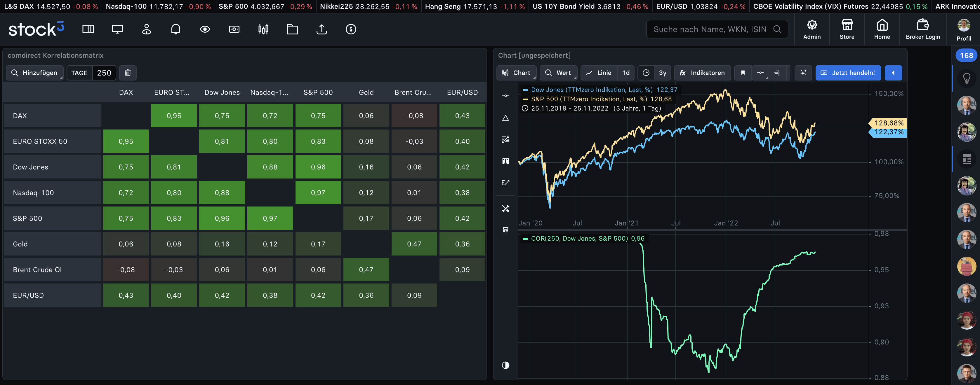Click the Dow Jones legend color marker
The image size is (980, 385).
point(525,90)
